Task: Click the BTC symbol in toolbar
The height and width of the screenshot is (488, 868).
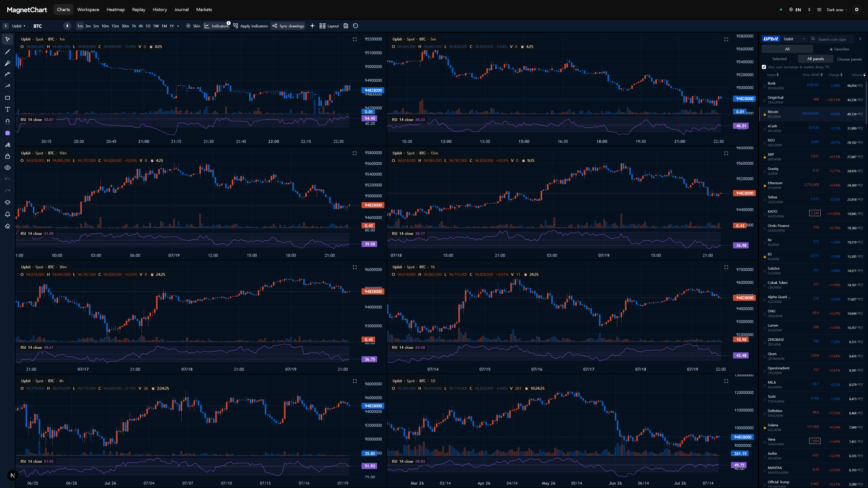Action: pyautogui.click(x=38, y=26)
